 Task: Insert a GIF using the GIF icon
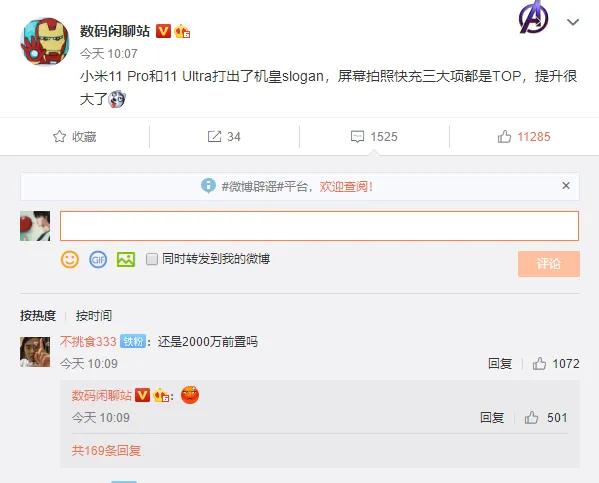pos(98,260)
